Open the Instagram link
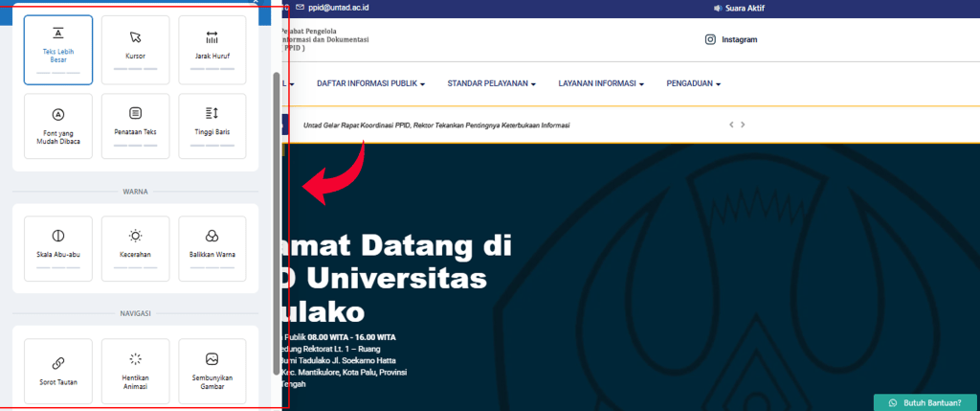 (x=731, y=40)
